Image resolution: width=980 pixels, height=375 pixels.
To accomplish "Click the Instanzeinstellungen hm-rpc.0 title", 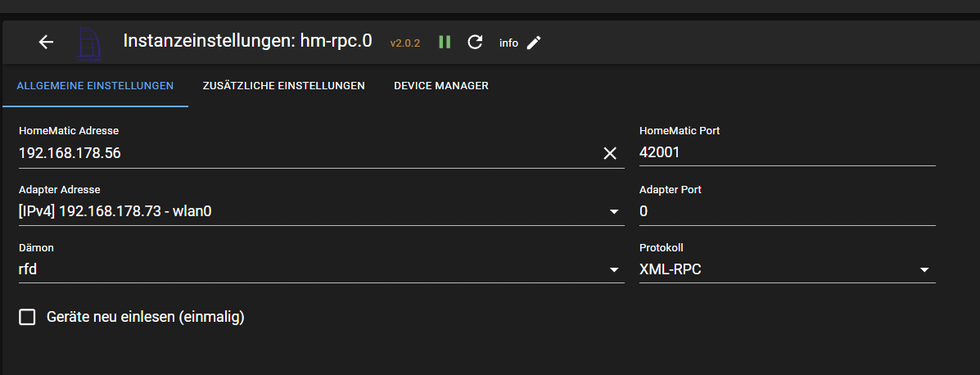I will [247, 41].
